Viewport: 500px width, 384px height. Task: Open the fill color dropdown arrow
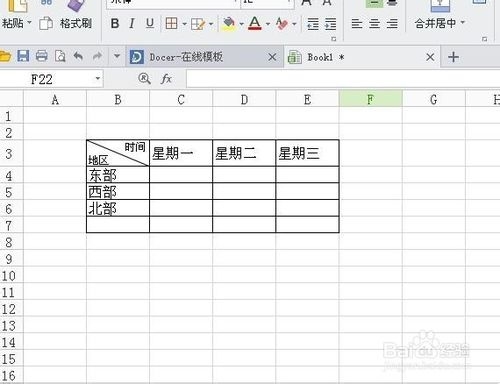click(x=241, y=24)
